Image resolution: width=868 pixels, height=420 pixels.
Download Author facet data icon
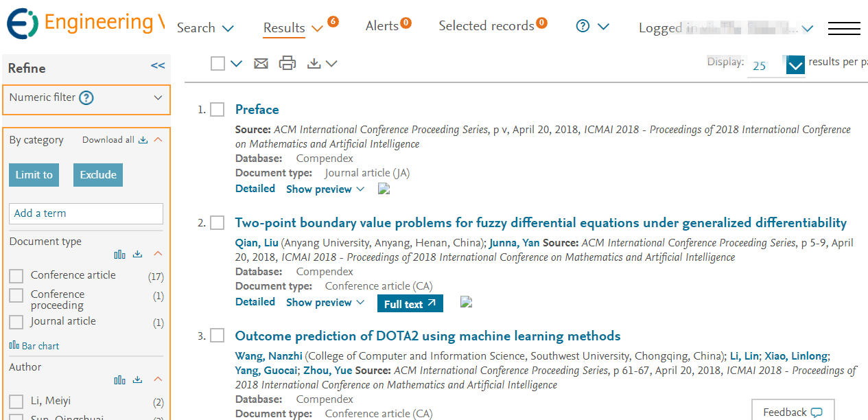(137, 380)
